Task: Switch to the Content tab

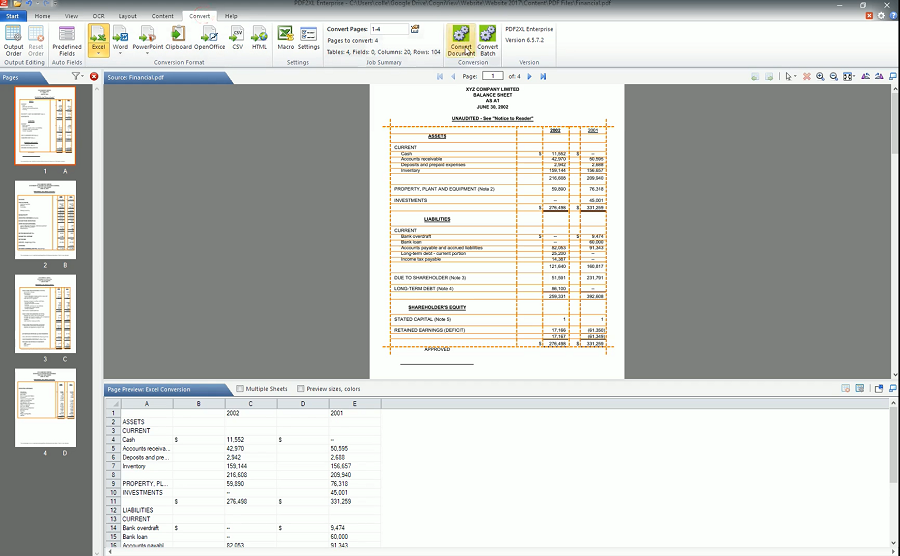Action: (x=162, y=16)
